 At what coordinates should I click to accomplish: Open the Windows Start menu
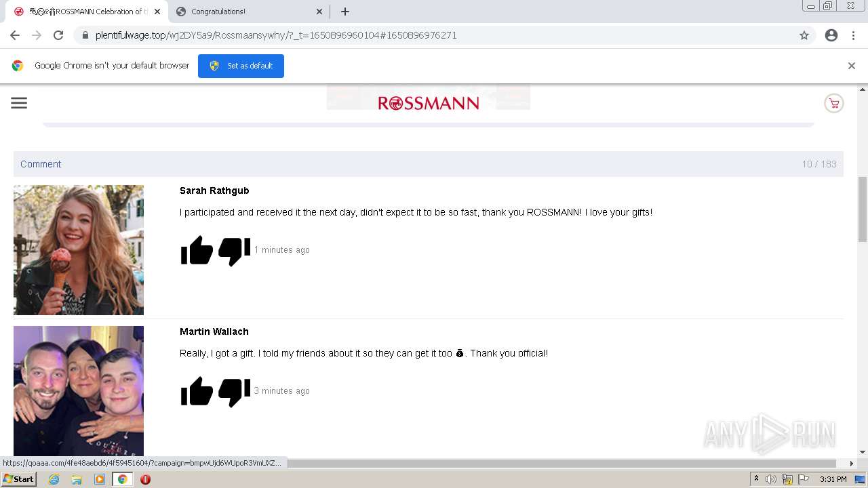(18, 479)
